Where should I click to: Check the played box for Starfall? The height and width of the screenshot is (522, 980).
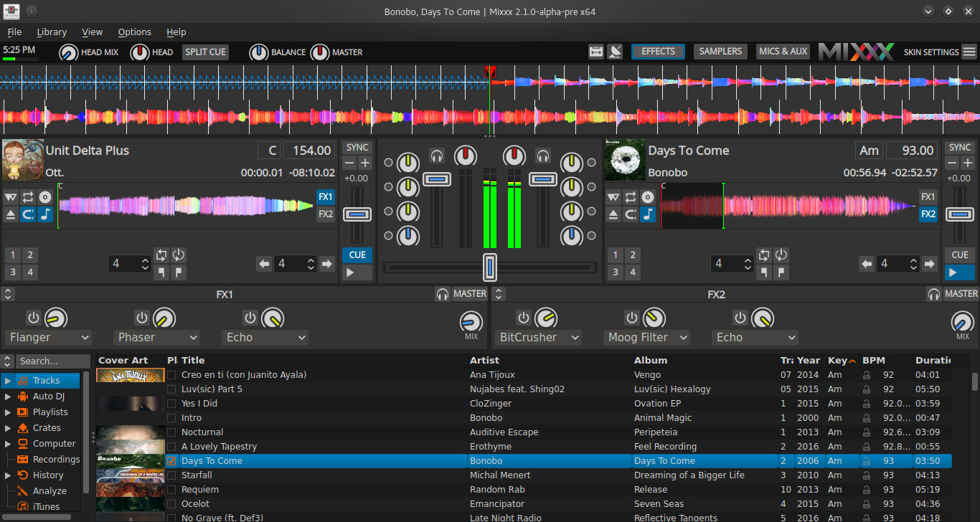pyautogui.click(x=171, y=475)
